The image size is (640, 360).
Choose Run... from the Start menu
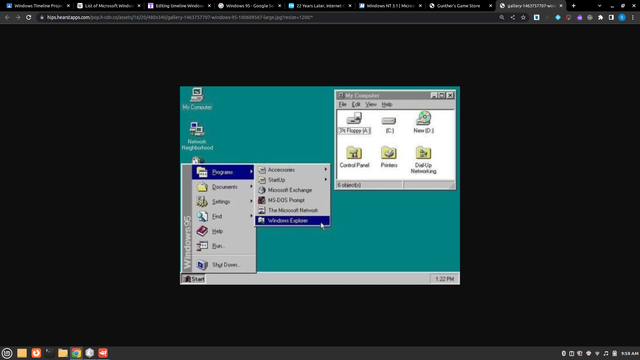pos(224,246)
